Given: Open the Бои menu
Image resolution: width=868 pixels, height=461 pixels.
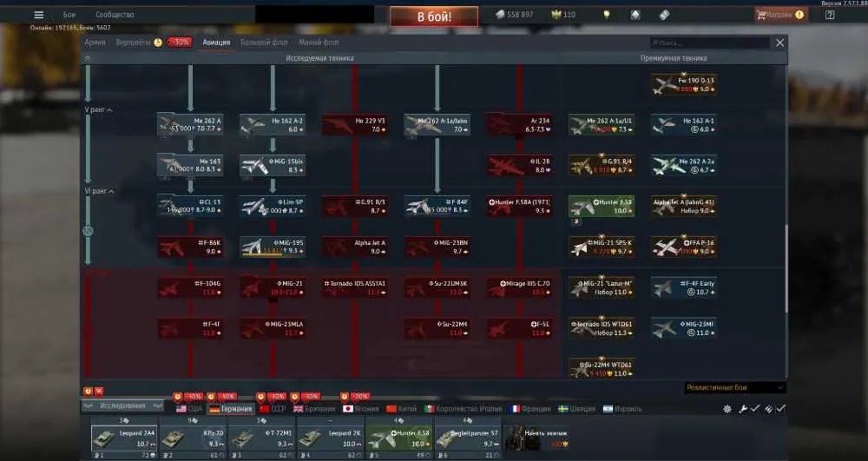Looking at the screenshot, I should click(x=69, y=15).
